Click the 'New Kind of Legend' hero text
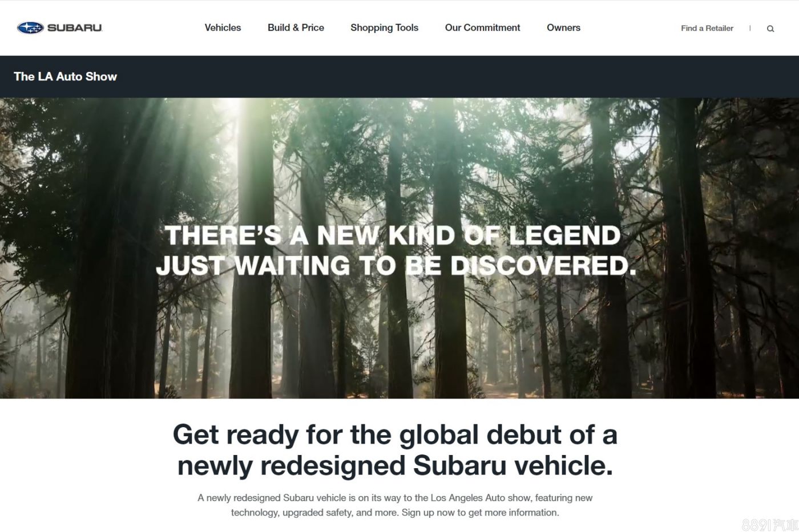Image resolution: width=799 pixels, height=532 pixels. click(393, 235)
